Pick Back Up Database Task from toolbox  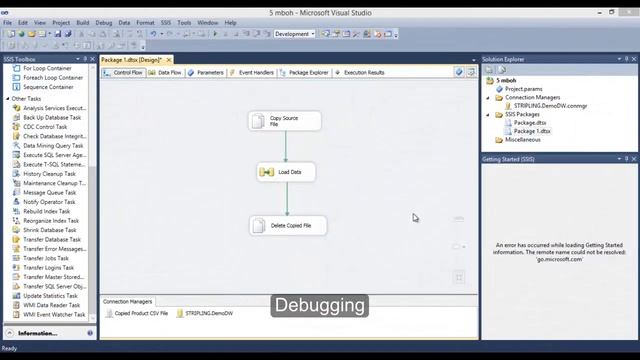click(52, 118)
